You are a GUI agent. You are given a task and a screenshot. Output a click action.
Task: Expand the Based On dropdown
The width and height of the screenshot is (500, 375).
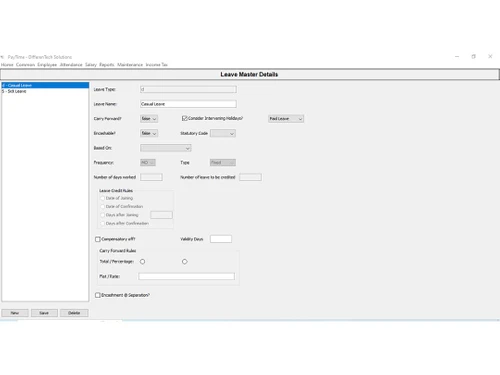tap(166, 148)
